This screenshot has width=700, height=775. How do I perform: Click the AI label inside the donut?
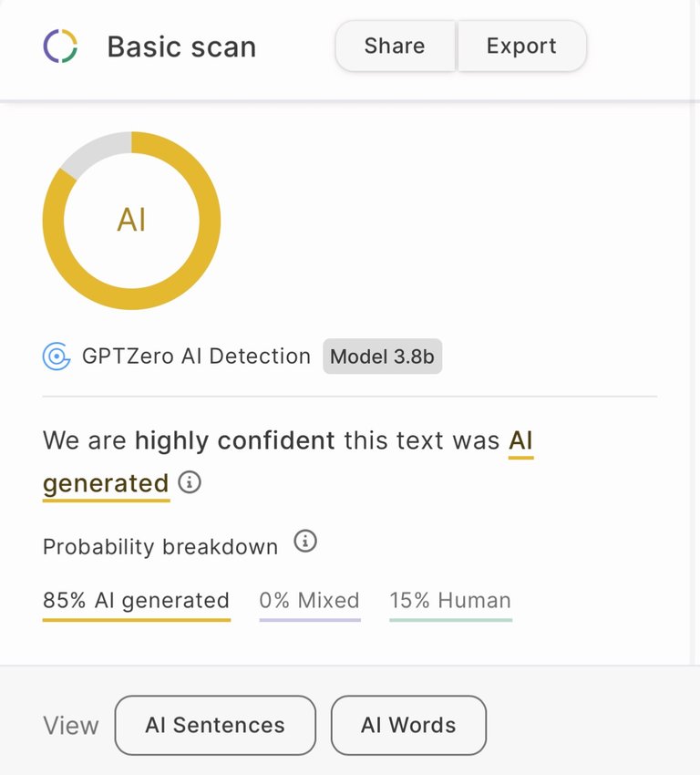click(x=131, y=220)
